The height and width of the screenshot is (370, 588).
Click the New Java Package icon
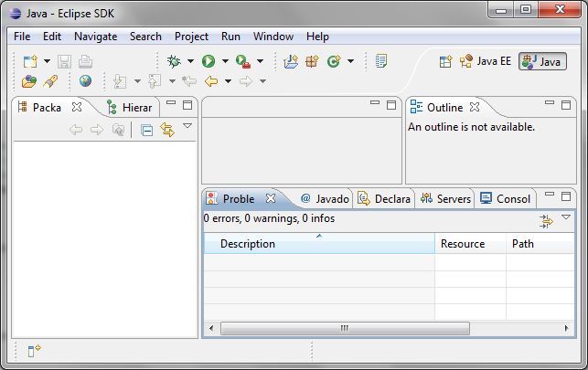click(312, 61)
